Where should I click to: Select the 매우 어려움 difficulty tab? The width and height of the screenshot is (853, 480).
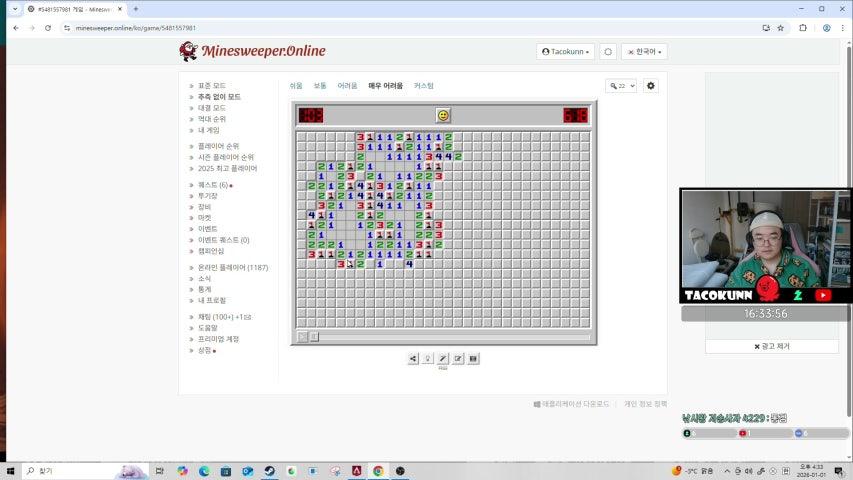(386, 86)
